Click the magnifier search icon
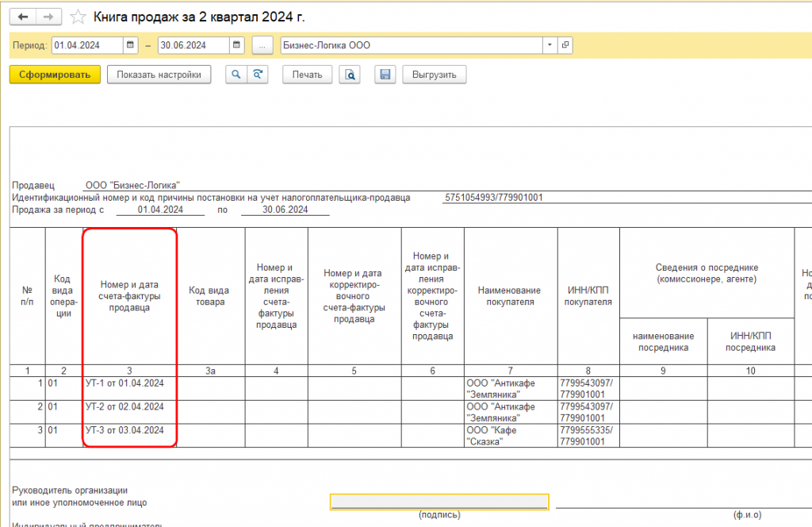 [236, 75]
